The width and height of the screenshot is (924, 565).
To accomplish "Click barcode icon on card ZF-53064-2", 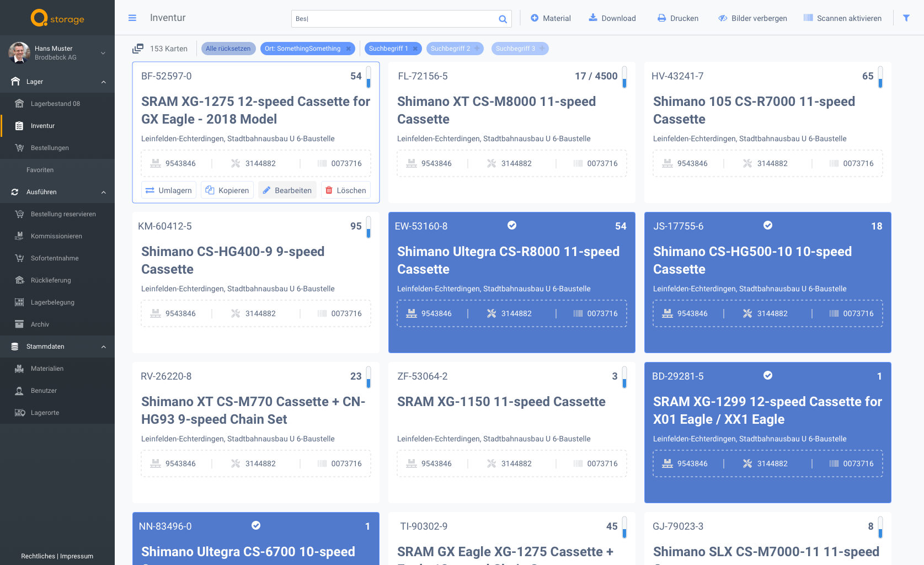I will point(578,463).
